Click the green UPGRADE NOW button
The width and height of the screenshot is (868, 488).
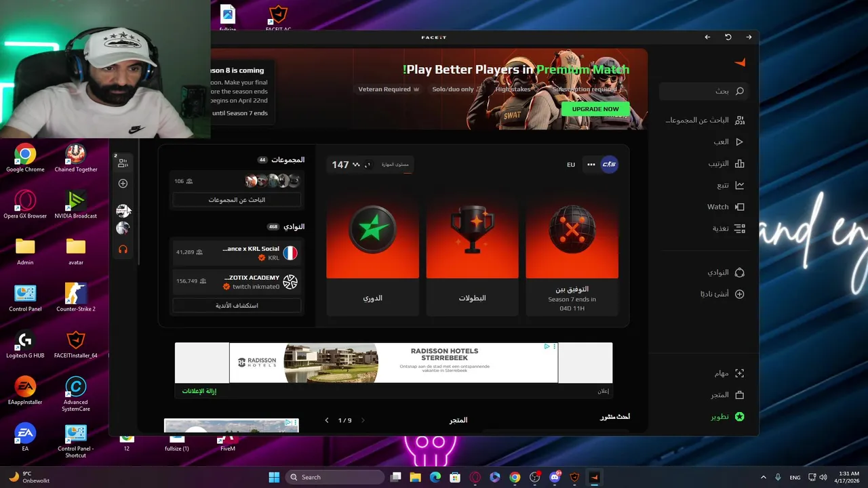coord(595,108)
